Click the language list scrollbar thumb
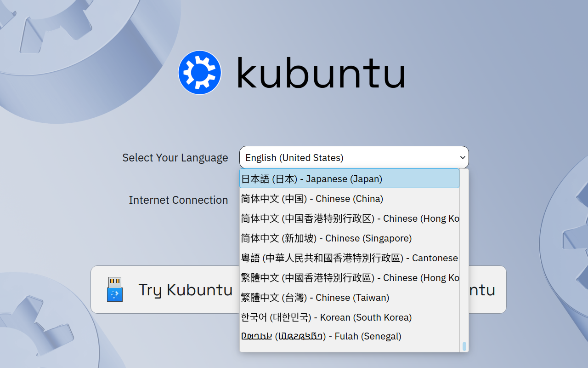588x368 pixels. (x=464, y=346)
